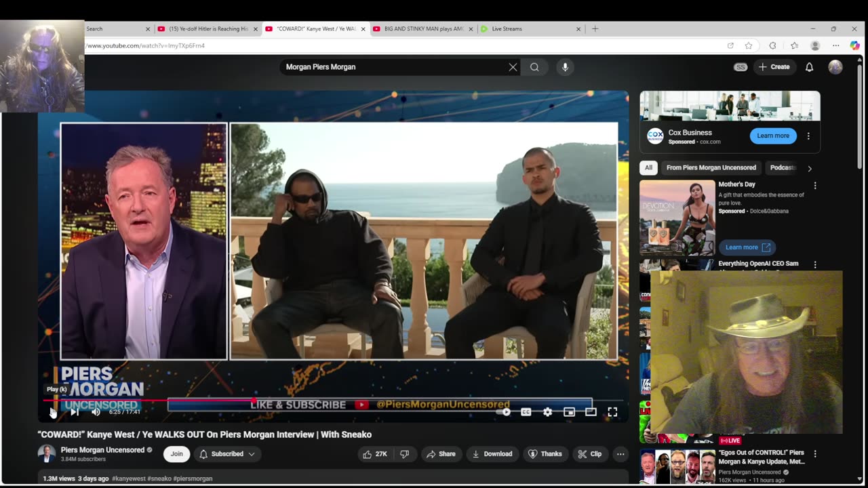Click Learn more on Dolce&Gabbana ad
Screen dimensions: 868x488
(x=747, y=247)
